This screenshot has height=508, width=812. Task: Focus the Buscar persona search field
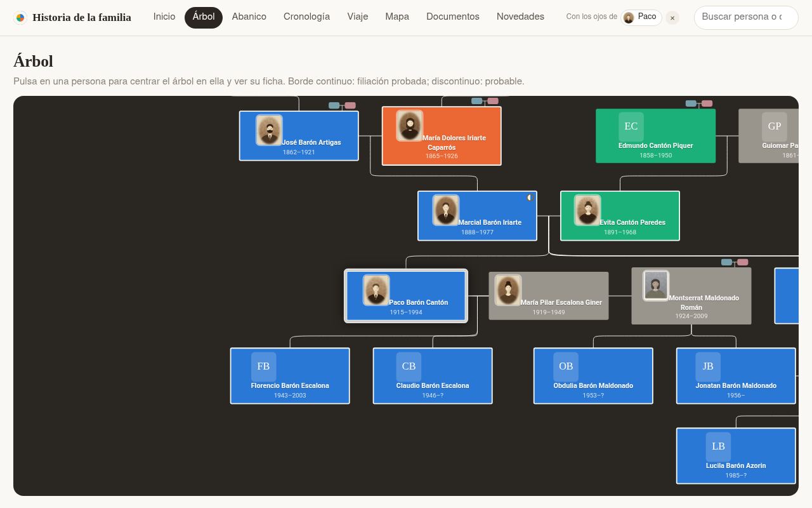pos(746,17)
